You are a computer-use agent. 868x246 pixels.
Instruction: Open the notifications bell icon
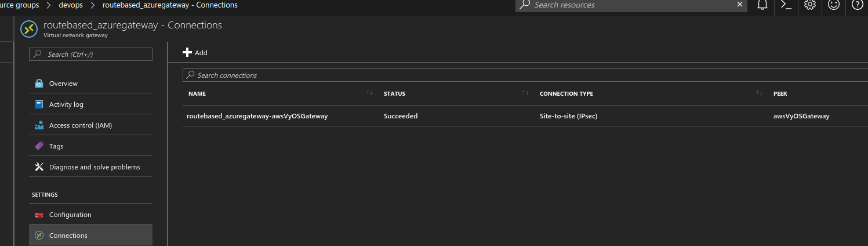[x=762, y=5]
